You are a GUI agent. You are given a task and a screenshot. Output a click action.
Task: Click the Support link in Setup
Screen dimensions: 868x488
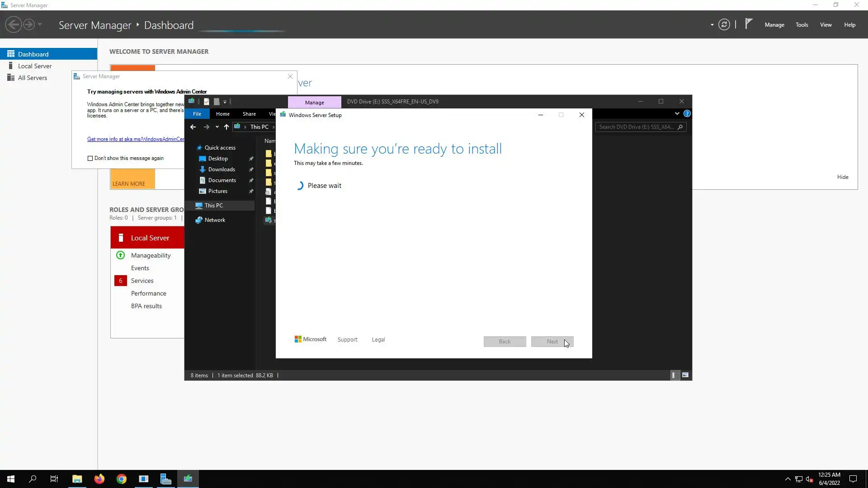pos(347,340)
